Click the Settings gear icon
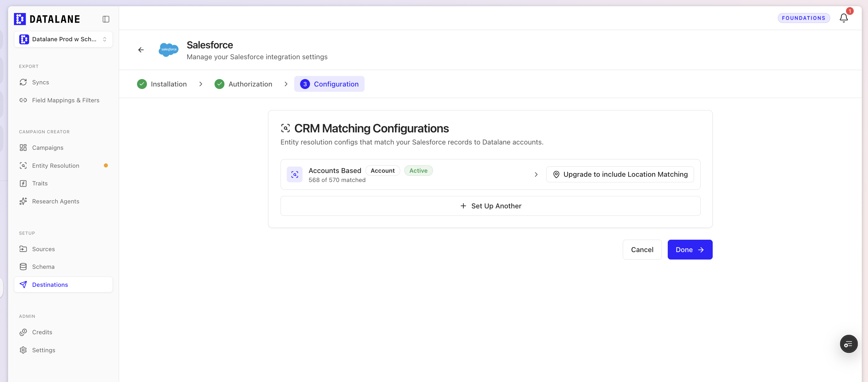 (x=23, y=350)
